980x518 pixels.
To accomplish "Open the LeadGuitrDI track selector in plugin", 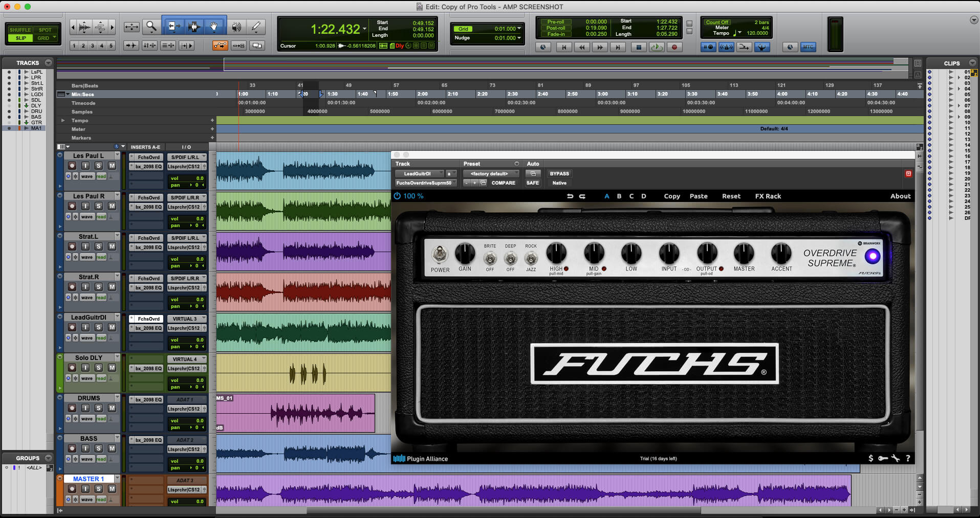I will pyautogui.click(x=420, y=174).
